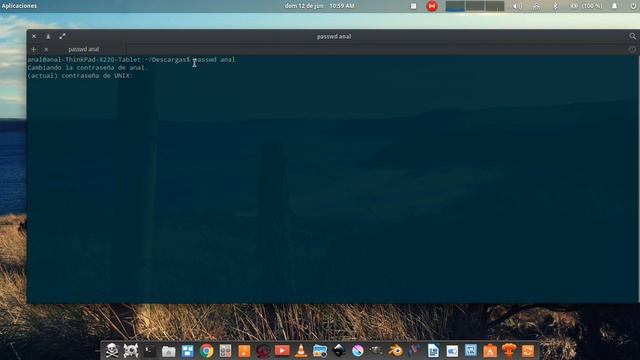Close the passwd anal tab

(x=46, y=49)
